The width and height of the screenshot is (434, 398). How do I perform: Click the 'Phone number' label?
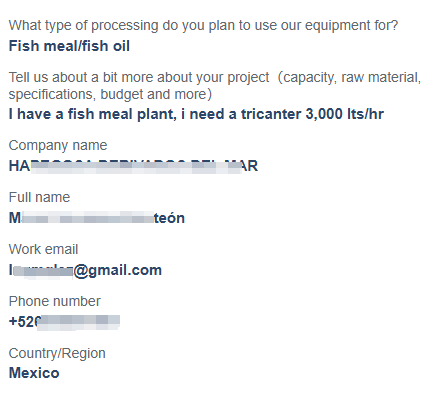tap(54, 301)
